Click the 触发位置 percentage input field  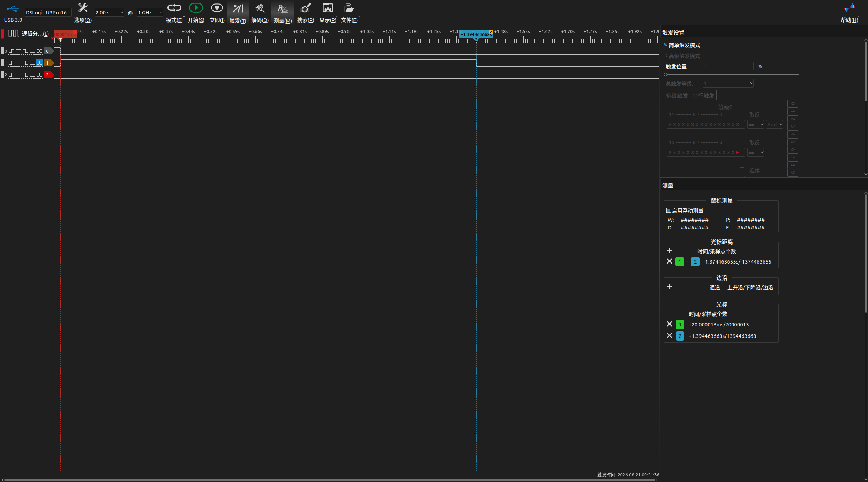tap(728, 66)
